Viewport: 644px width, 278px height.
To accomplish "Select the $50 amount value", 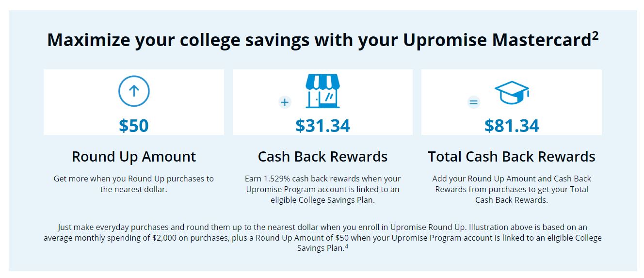I will point(134,126).
